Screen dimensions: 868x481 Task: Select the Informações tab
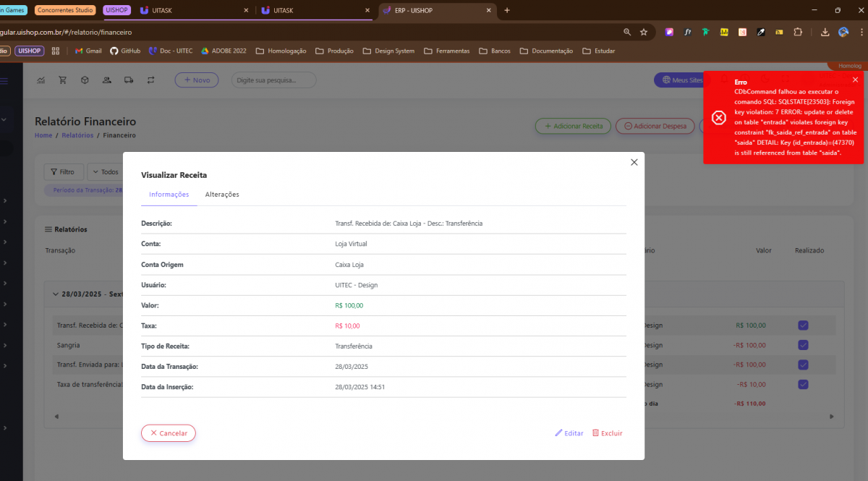[x=169, y=195]
